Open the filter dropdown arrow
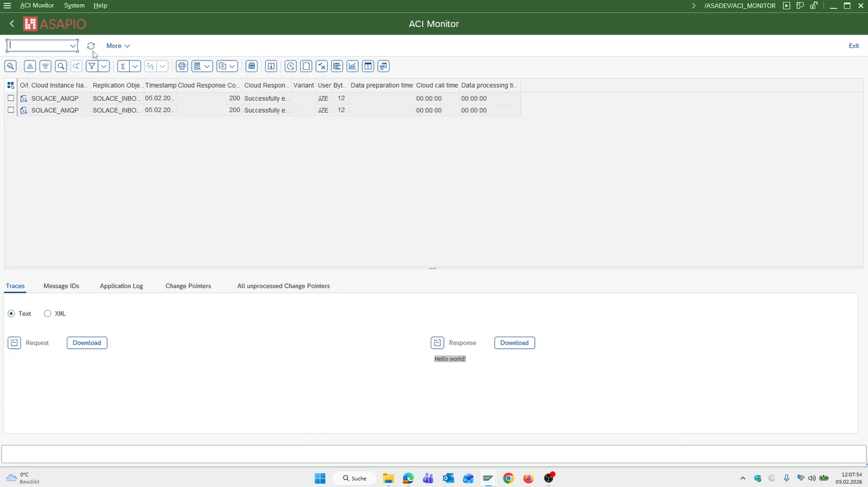 click(104, 66)
